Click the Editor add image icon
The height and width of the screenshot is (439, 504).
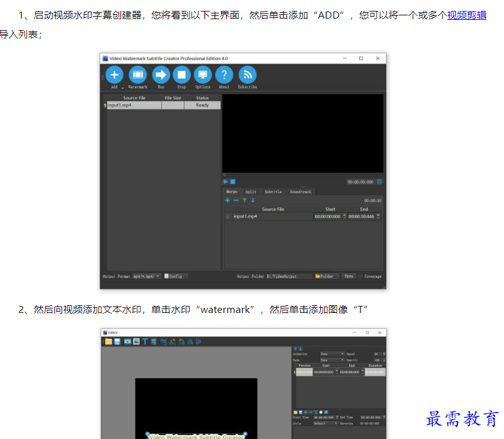click(x=136, y=342)
